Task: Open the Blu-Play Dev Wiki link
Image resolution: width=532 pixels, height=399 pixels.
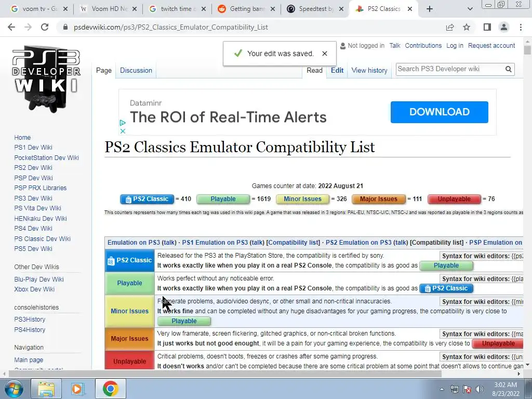Action: (39, 279)
